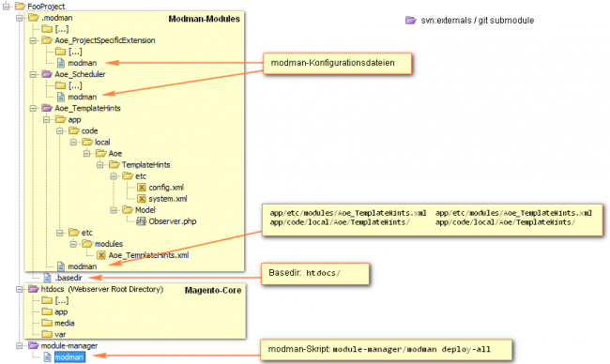Collapse the htdocs node
This screenshot has height=364, width=610.
click(x=20, y=289)
